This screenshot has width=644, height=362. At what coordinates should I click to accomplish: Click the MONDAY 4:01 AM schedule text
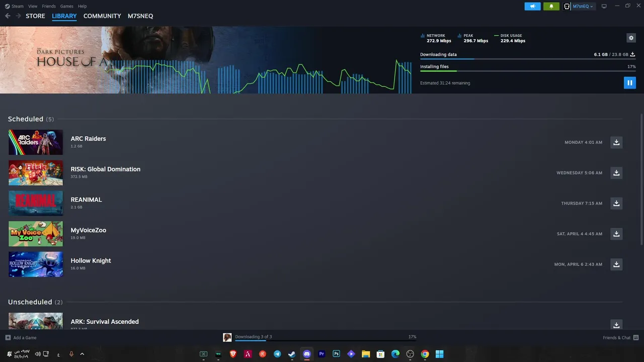[583, 142]
